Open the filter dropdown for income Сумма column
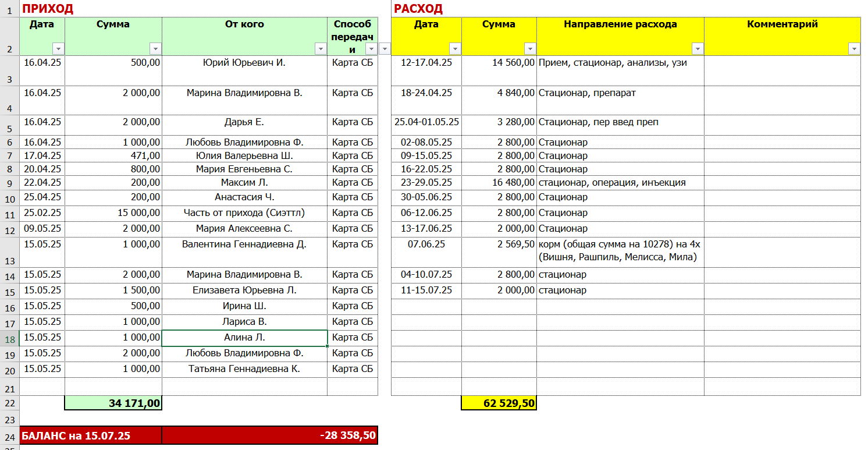This screenshot has width=868, height=450. point(155,49)
